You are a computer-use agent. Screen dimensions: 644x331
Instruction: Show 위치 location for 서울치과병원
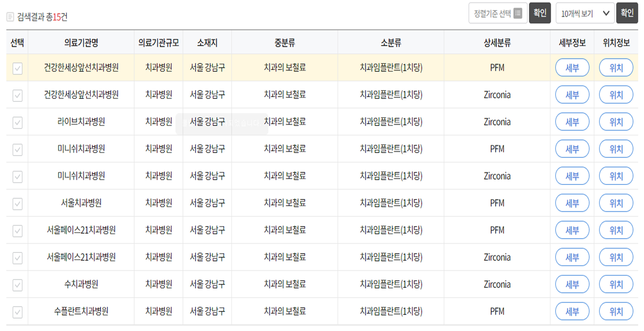616,203
